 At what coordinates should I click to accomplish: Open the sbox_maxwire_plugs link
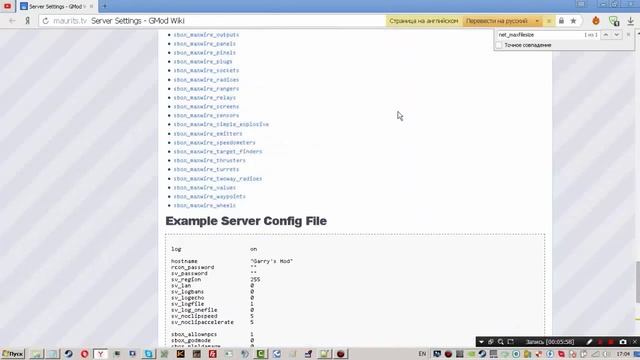[x=203, y=62]
